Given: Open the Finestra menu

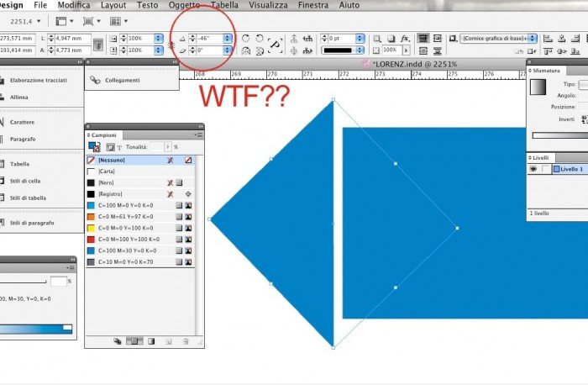Looking at the screenshot, I should click(x=313, y=5).
